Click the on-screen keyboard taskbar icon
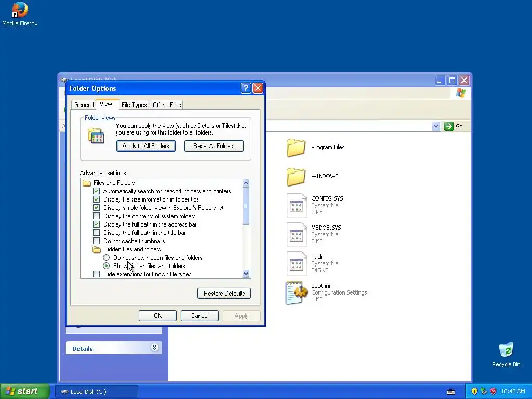 pyautogui.click(x=451, y=392)
